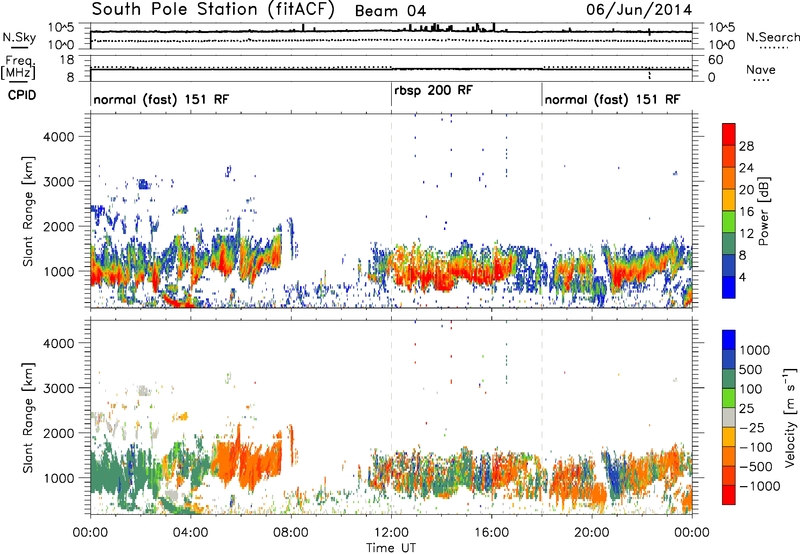Click the red bottom segment of Velocity colorbar

729,495
